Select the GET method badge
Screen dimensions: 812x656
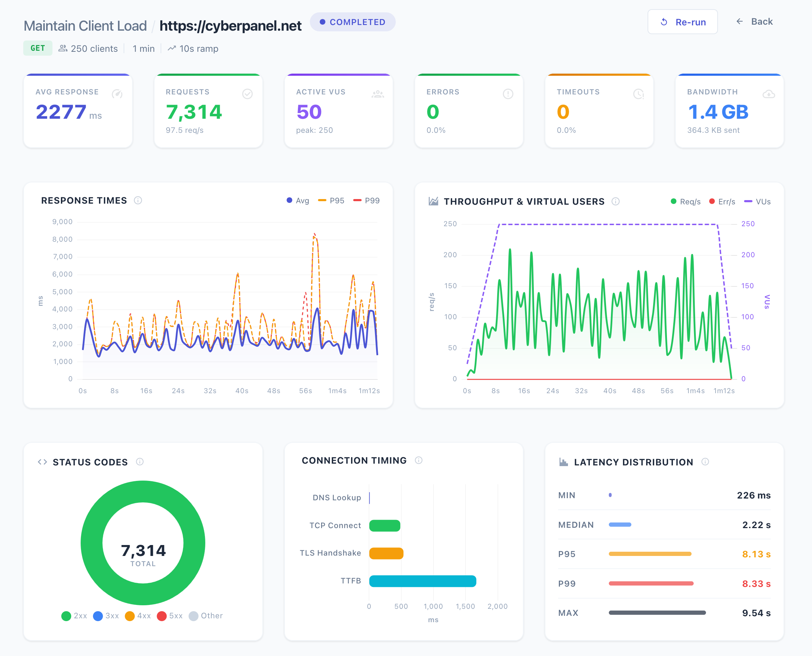coord(38,48)
